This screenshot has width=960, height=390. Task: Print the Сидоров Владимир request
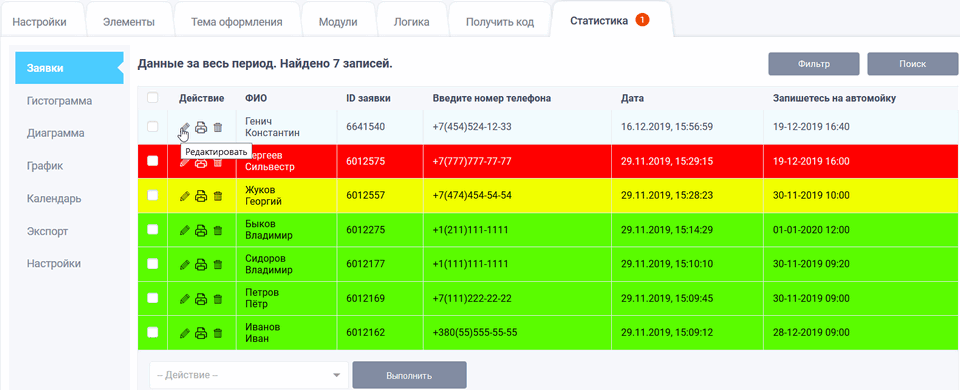pos(201,265)
